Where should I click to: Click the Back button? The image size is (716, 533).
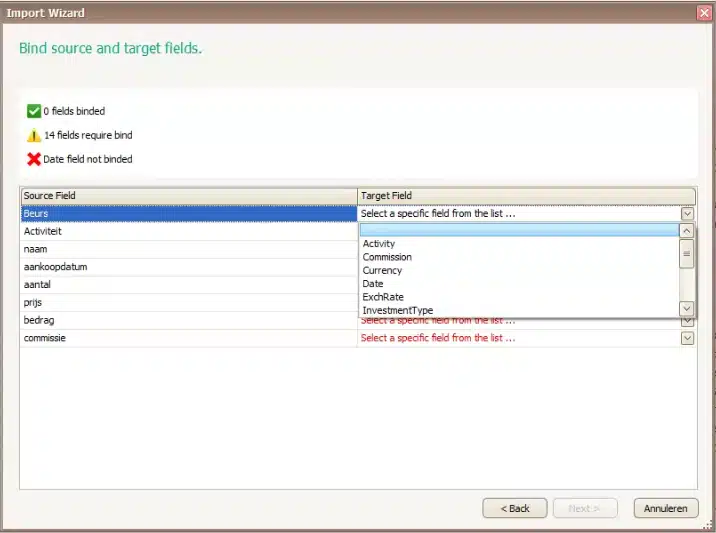pyautogui.click(x=514, y=508)
